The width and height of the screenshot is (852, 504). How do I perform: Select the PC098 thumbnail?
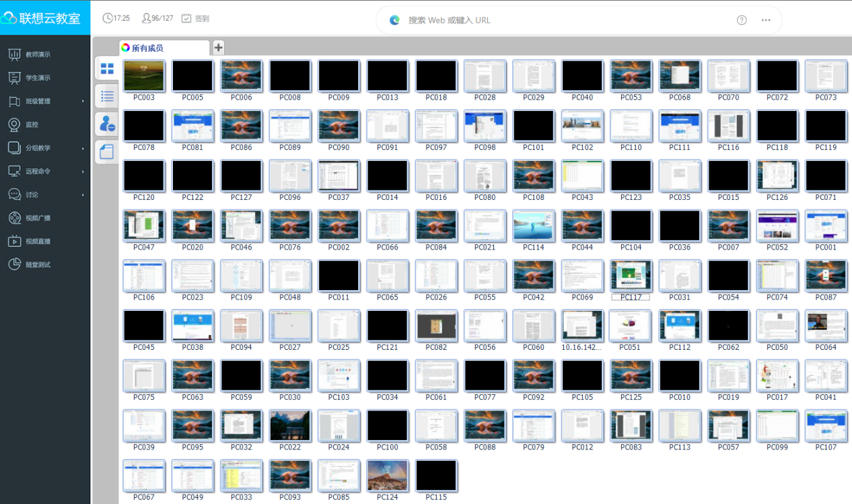(485, 126)
